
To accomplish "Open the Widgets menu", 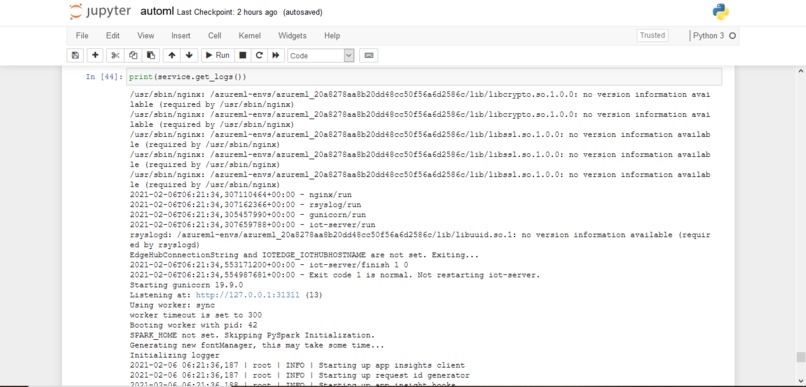I will click(292, 36).
